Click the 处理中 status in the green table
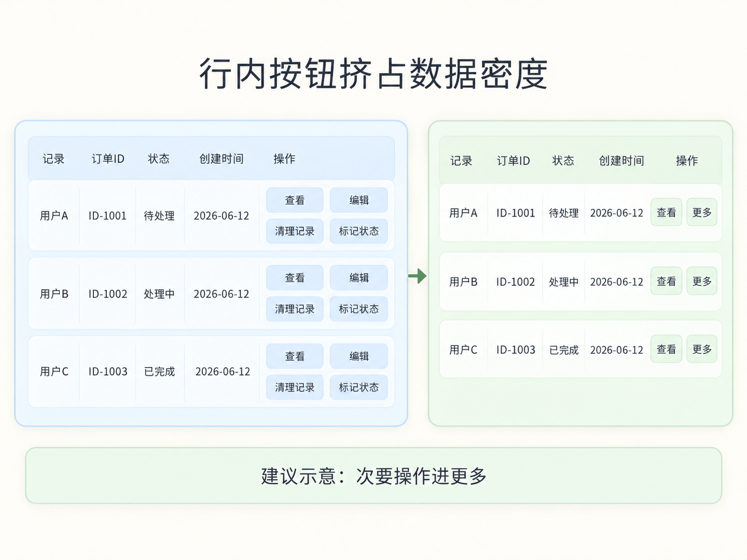 point(564,282)
